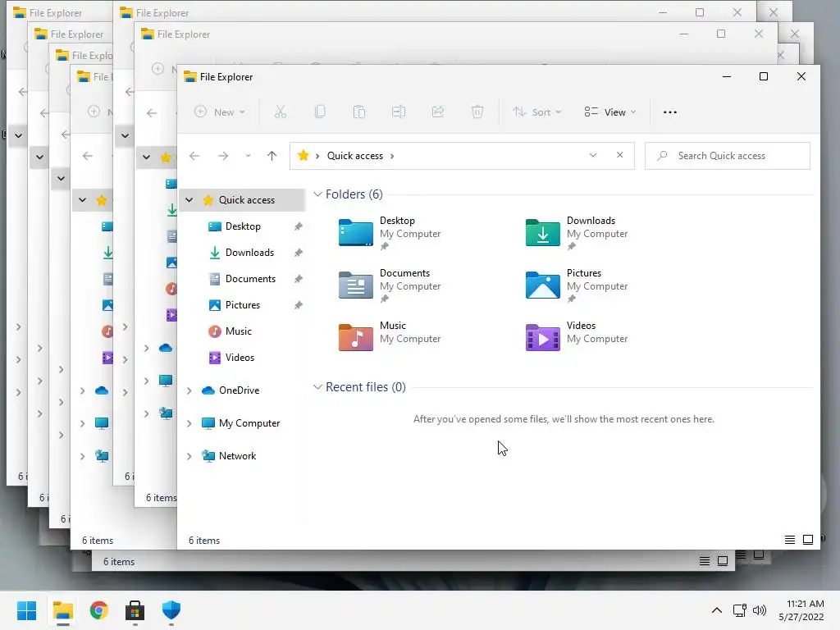Select Desktop in the navigation sidebar
Screen dimensions: 840x630
[242, 226]
